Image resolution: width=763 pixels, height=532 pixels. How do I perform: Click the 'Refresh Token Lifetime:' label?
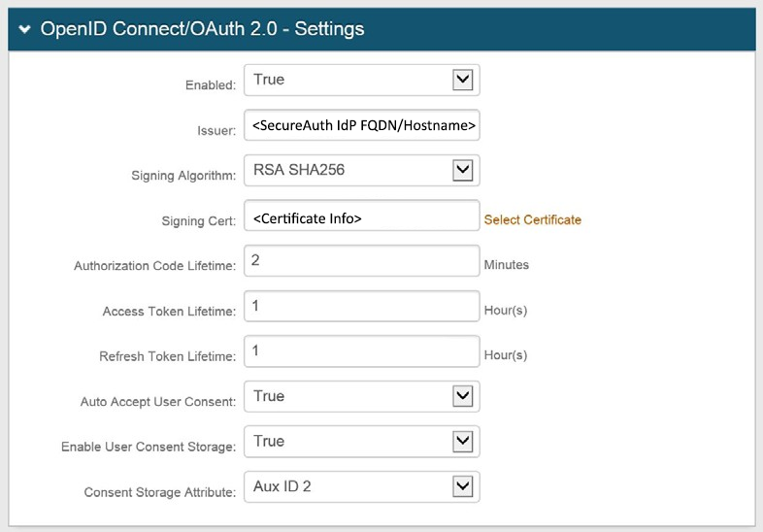click(x=167, y=356)
